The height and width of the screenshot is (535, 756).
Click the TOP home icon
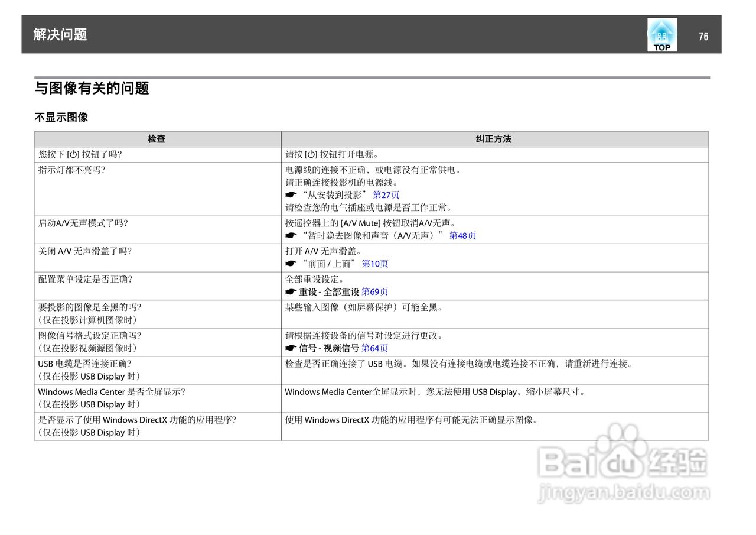[x=662, y=35]
